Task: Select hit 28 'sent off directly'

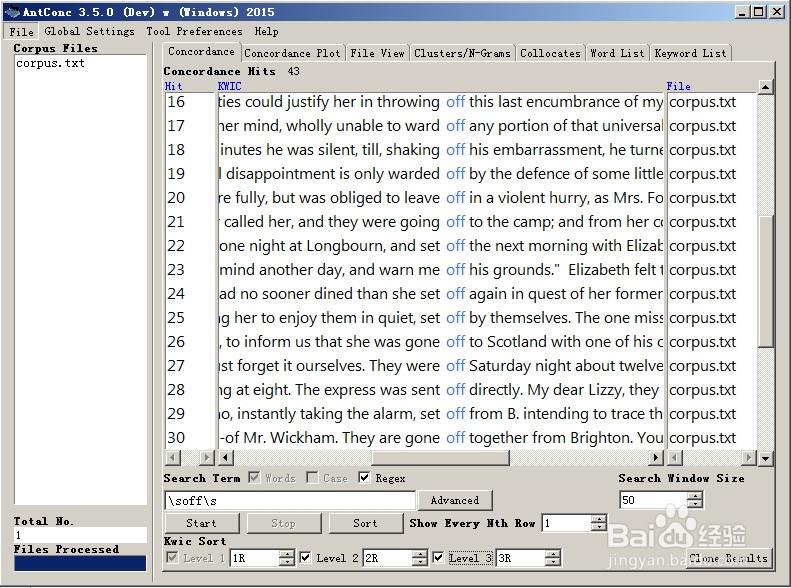Action: 441,390
